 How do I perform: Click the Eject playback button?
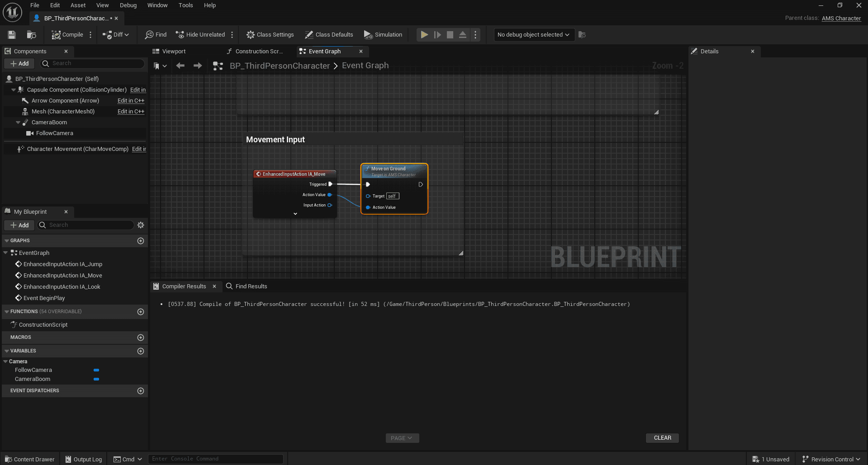[463, 35]
